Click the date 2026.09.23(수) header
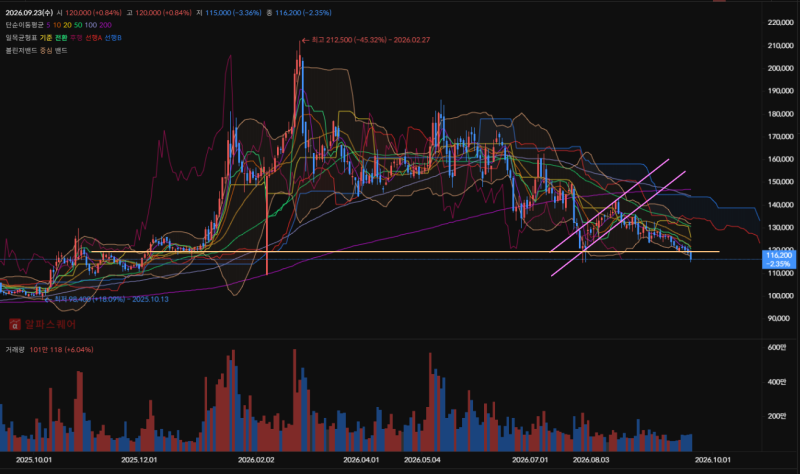Image resolution: width=800 pixels, height=474 pixels. point(29,13)
